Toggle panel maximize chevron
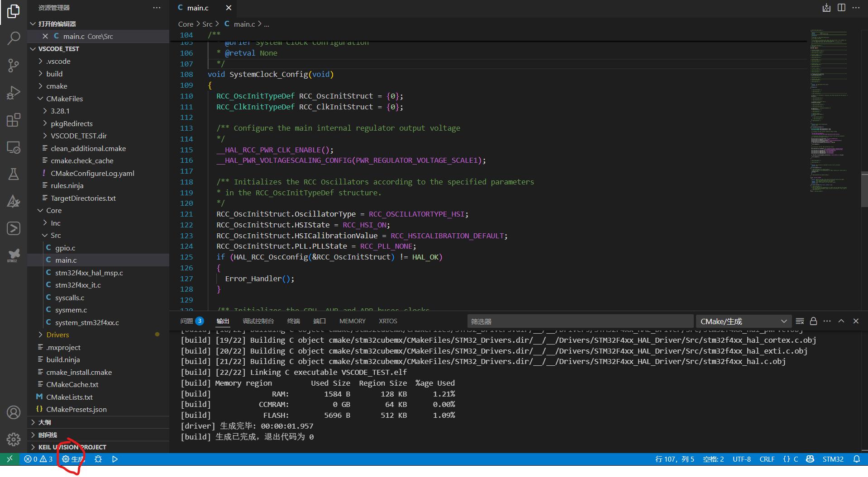Viewport: 868px width, 477px height. 841,321
